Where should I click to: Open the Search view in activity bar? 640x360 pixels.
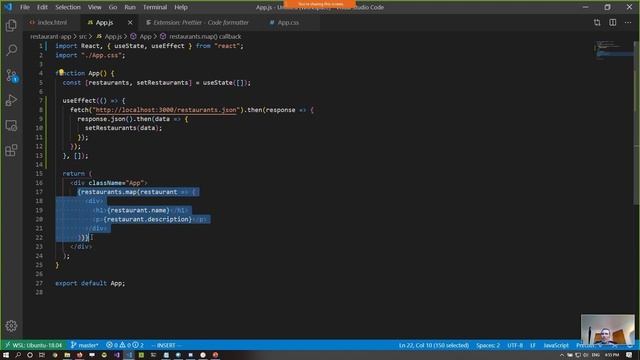click(x=11, y=50)
